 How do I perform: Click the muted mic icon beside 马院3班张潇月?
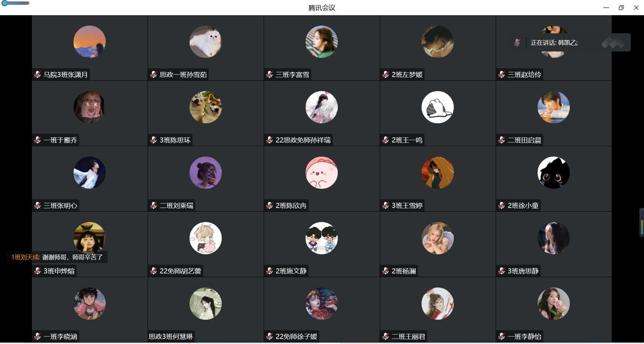38,74
